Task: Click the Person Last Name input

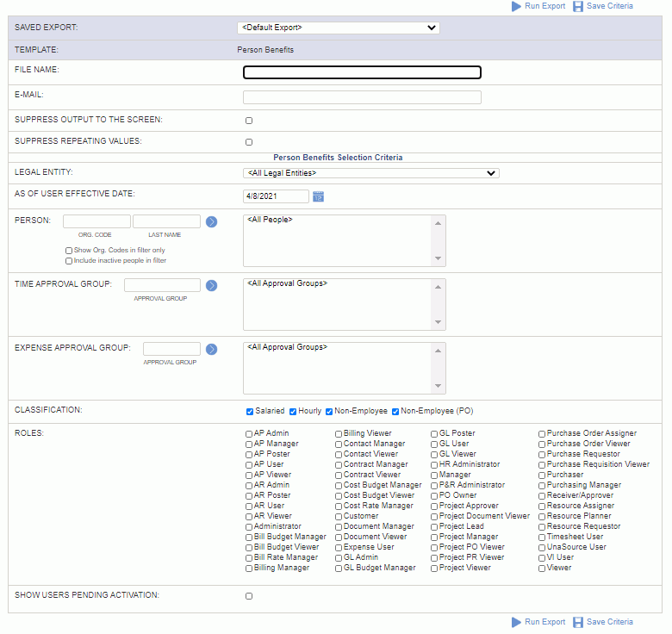Action: point(167,221)
